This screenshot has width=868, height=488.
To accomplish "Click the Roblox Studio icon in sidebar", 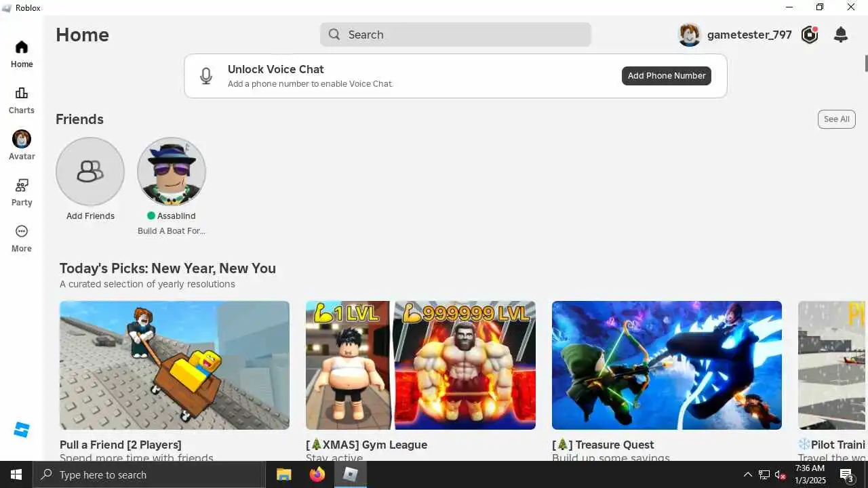I will click(x=22, y=430).
